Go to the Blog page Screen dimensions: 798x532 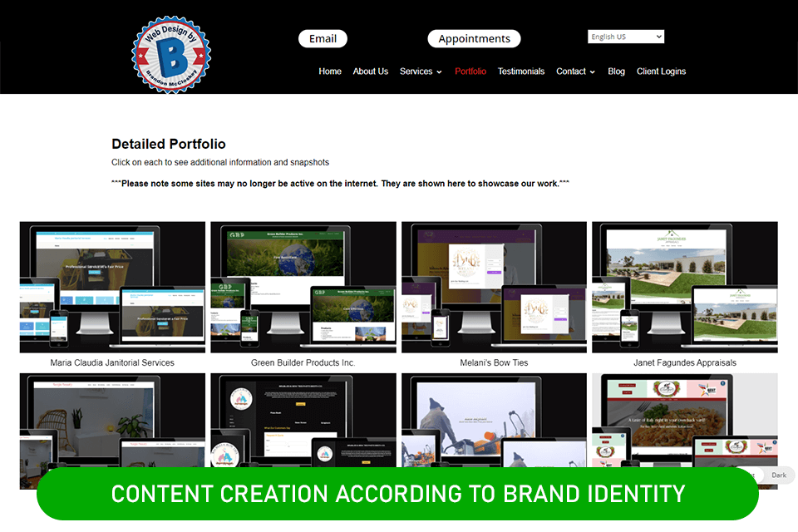616,71
